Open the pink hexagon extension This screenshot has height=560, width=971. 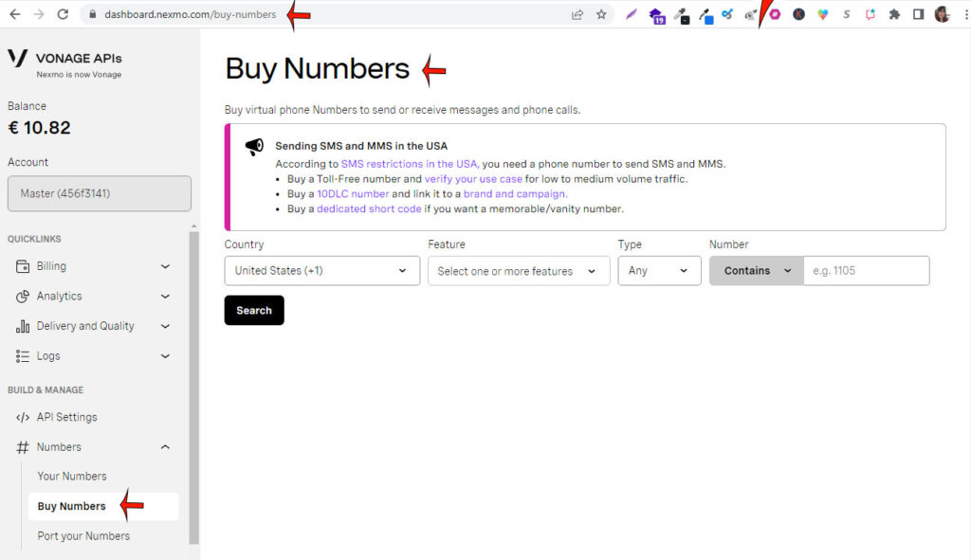click(775, 14)
